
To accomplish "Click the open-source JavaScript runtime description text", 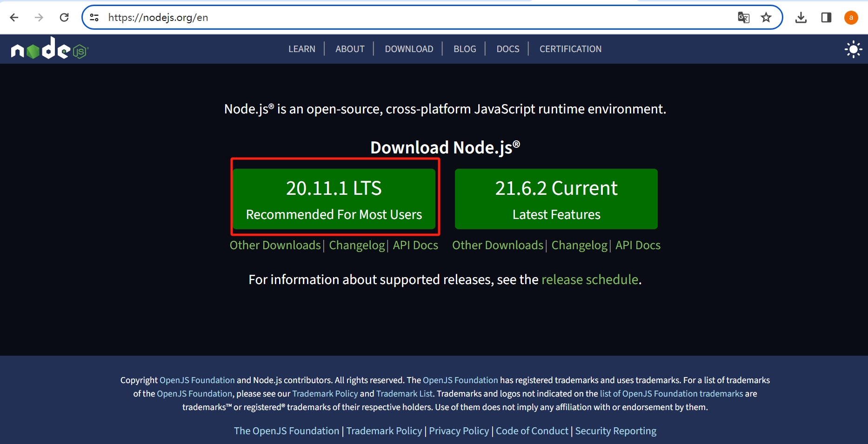I will pyautogui.click(x=445, y=109).
